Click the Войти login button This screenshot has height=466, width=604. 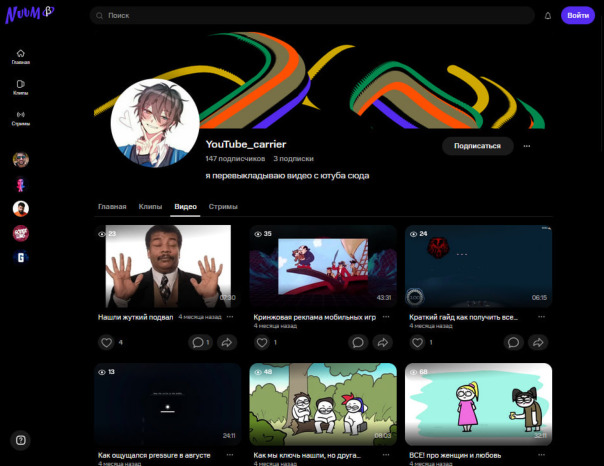pos(578,15)
